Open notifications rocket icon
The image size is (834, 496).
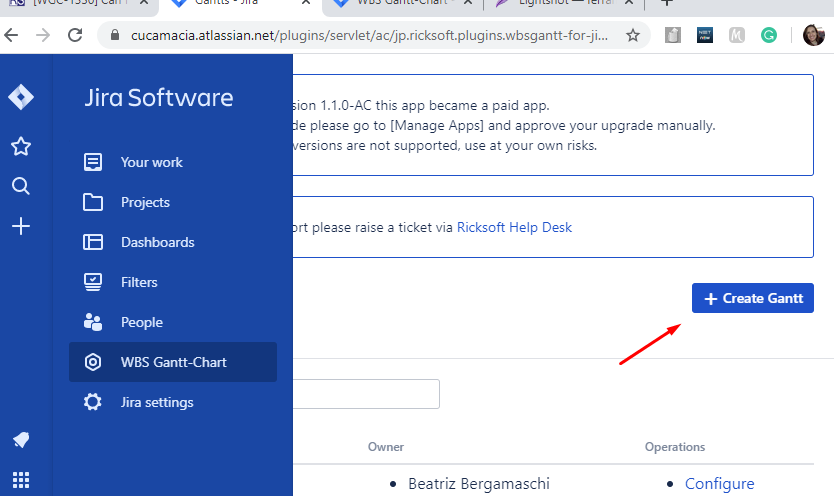click(21, 440)
